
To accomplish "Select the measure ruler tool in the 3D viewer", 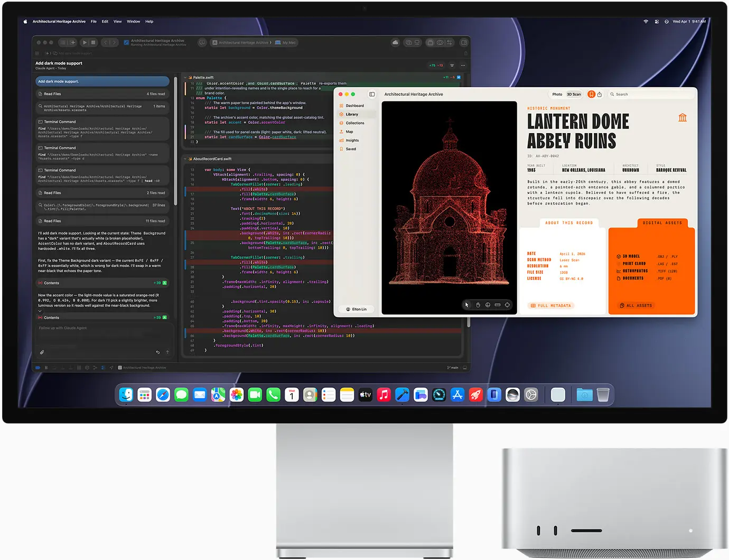I will [498, 305].
